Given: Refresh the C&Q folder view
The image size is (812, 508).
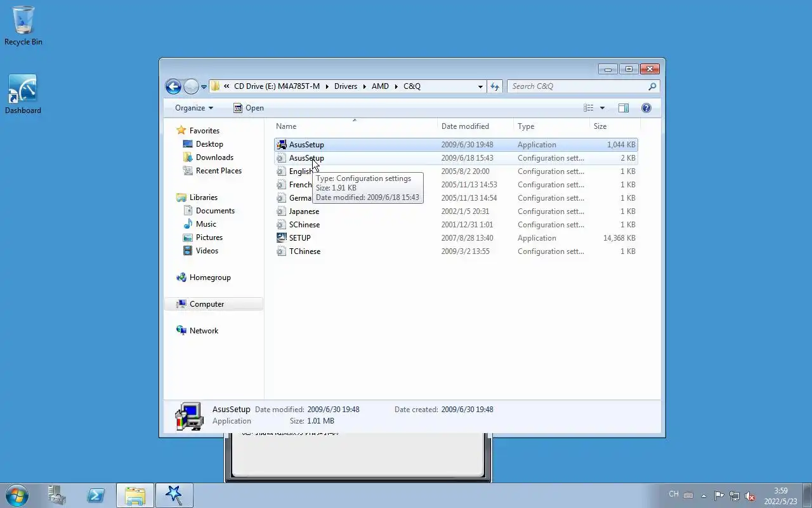Looking at the screenshot, I should click(x=495, y=86).
